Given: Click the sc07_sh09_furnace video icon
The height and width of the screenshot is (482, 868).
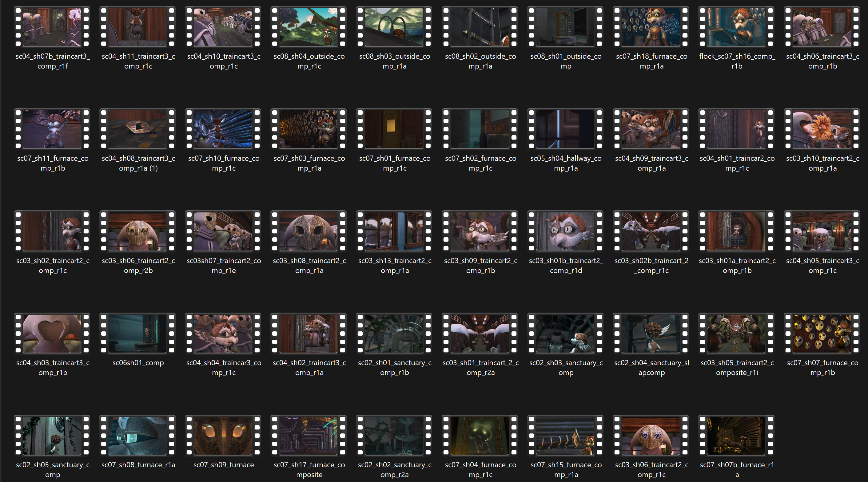Looking at the screenshot, I should pos(223,436).
